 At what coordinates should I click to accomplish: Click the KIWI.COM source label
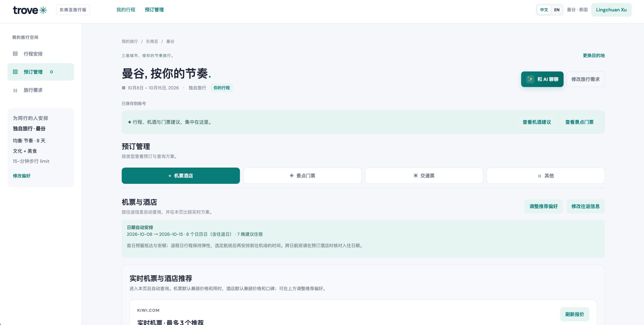tap(148, 310)
